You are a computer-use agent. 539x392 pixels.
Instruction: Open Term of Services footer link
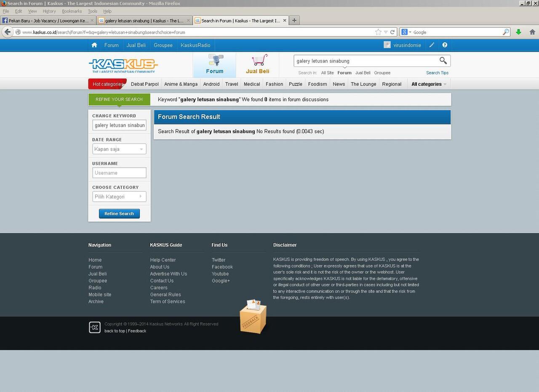pyautogui.click(x=168, y=302)
